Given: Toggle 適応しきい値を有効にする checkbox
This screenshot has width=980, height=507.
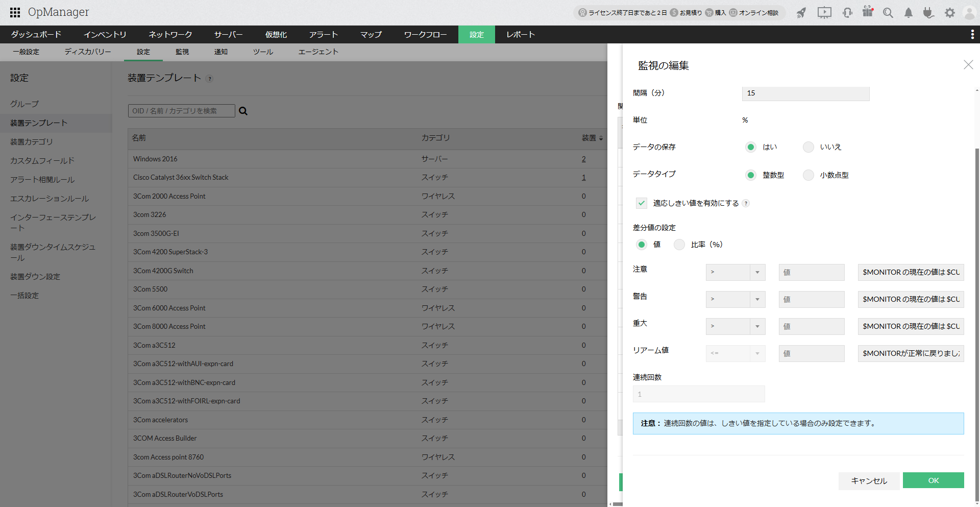Looking at the screenshot, I should point(642,203).
